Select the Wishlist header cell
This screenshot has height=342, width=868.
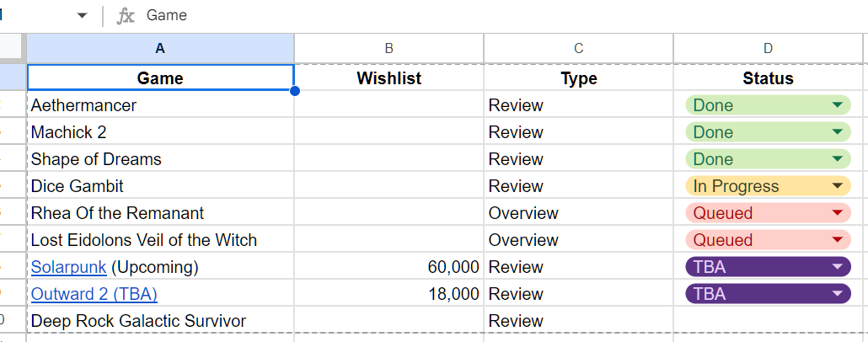389,78
